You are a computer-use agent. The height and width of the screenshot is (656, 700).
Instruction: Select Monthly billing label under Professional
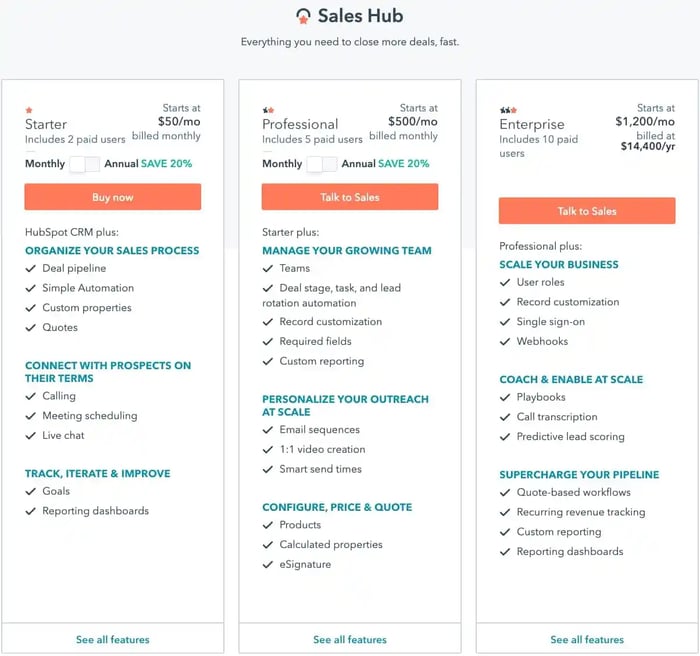tap(282, 164)
